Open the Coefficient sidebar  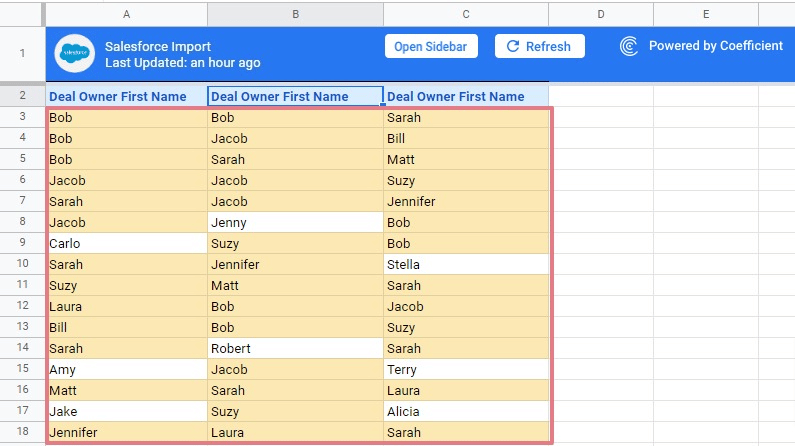point(431,46)
